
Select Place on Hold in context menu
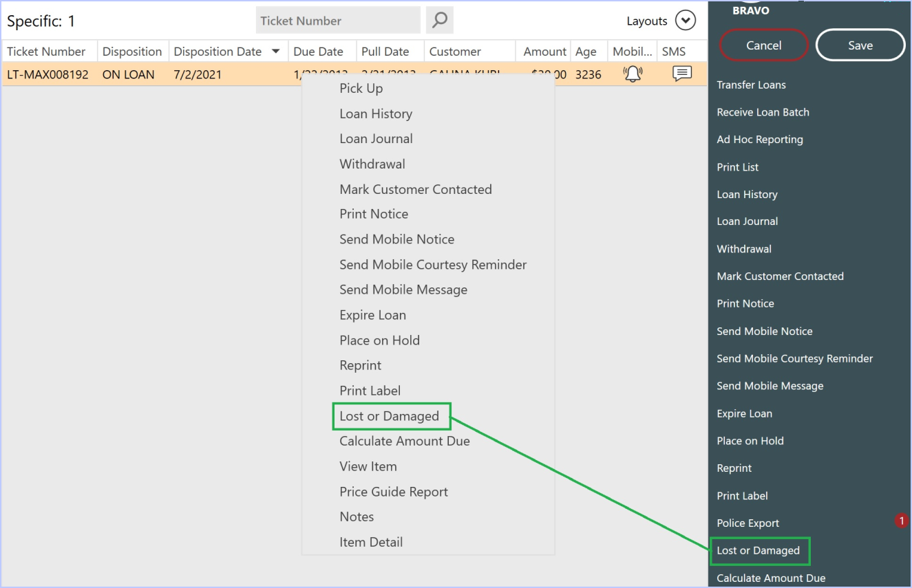(x=379, y=340)
